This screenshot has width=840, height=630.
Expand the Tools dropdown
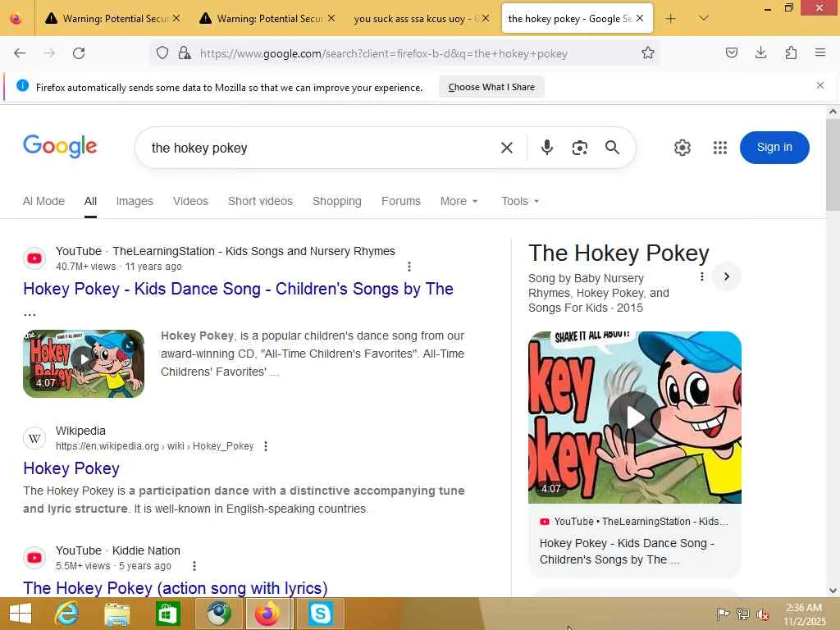click(520, 201)
